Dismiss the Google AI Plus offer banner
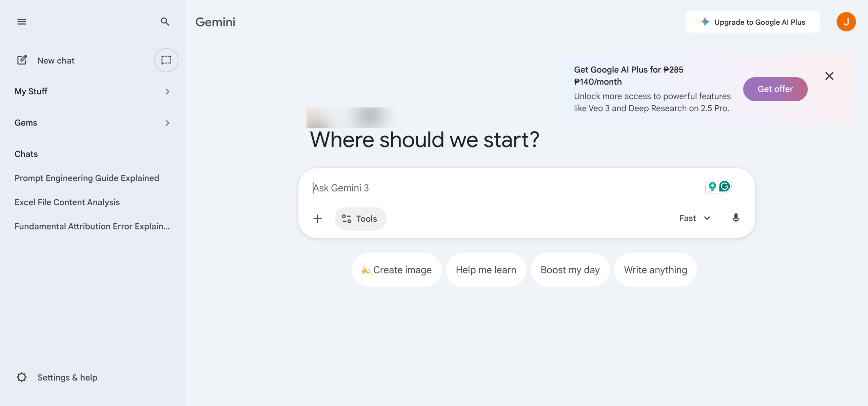This screenshot has width=868, height=406. click(x=829, y=76)
